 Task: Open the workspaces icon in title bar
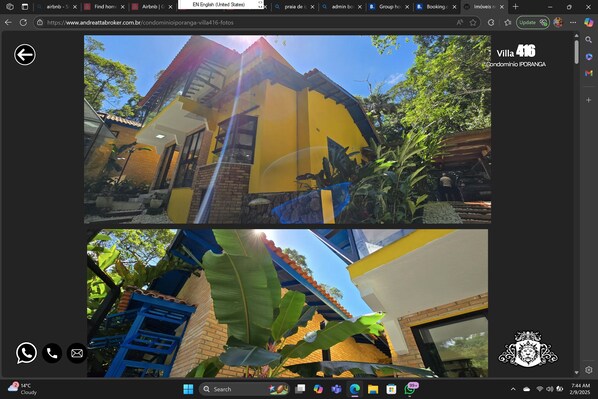click(10, 6)
